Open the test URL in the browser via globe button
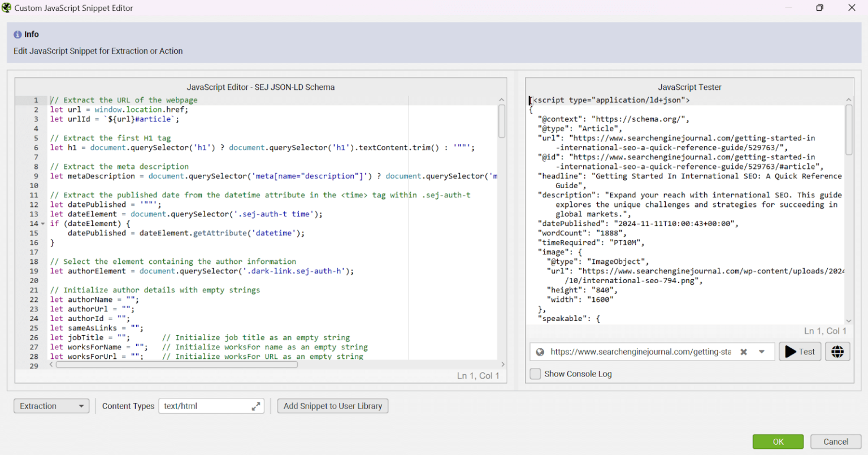The image size is (868, 455). point(837,352)
